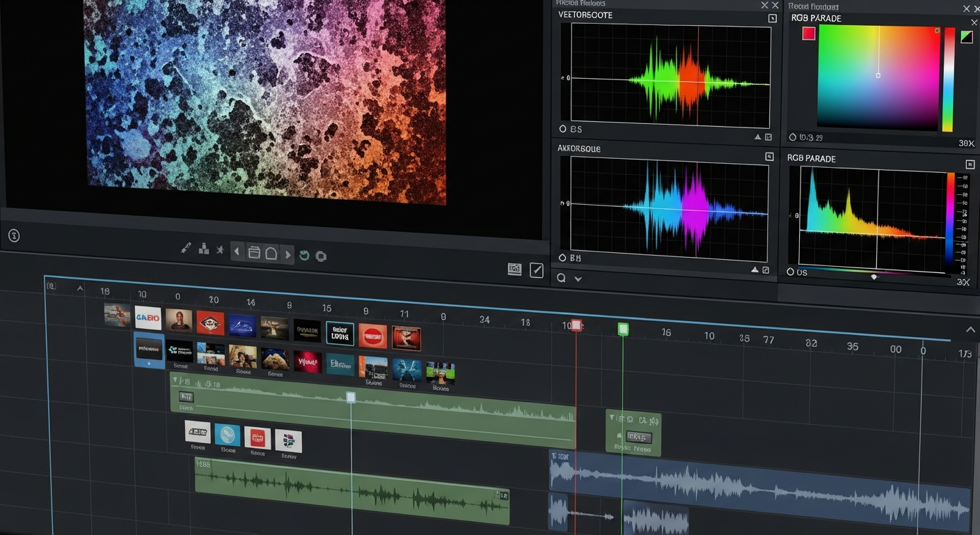Click the red color swatch in color picker

[808, 33]
